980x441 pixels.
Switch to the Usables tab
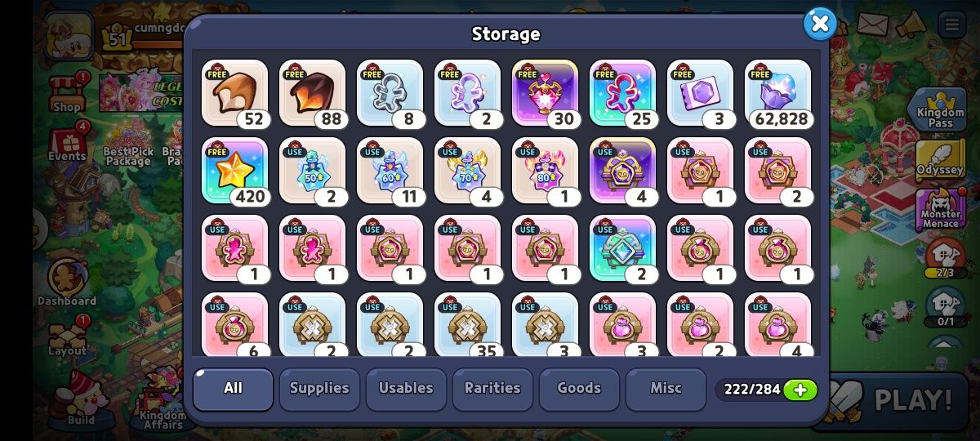pyautogui.click(x=406, y=389)
